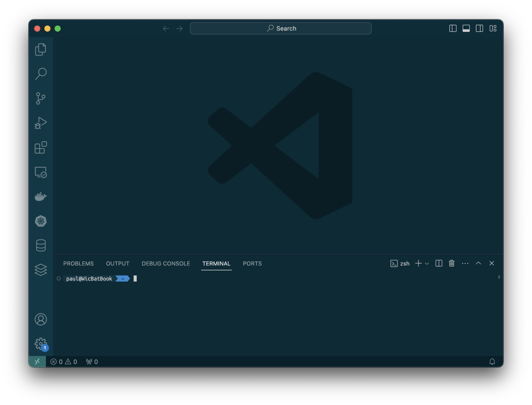
Task: Toggle the primary side bar
Action: click(453, 28)
